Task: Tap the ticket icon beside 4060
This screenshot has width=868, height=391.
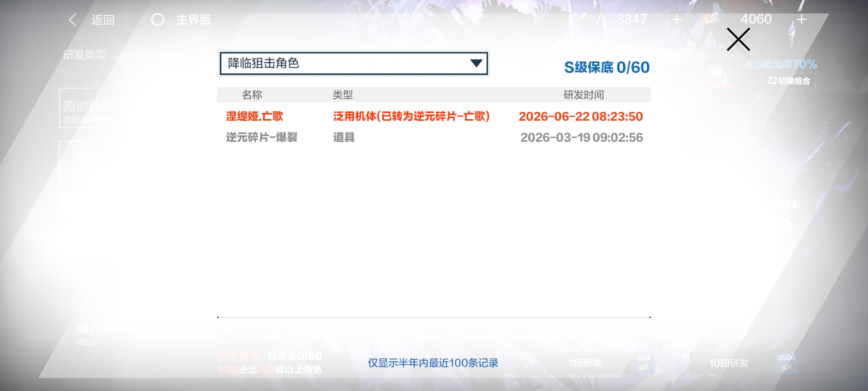Action: pyautogui.click(x=710, y=19)
